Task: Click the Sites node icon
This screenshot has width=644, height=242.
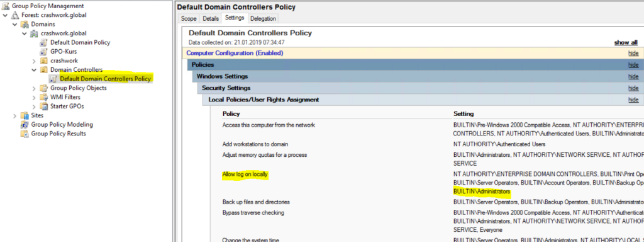Action: (25, 115)
